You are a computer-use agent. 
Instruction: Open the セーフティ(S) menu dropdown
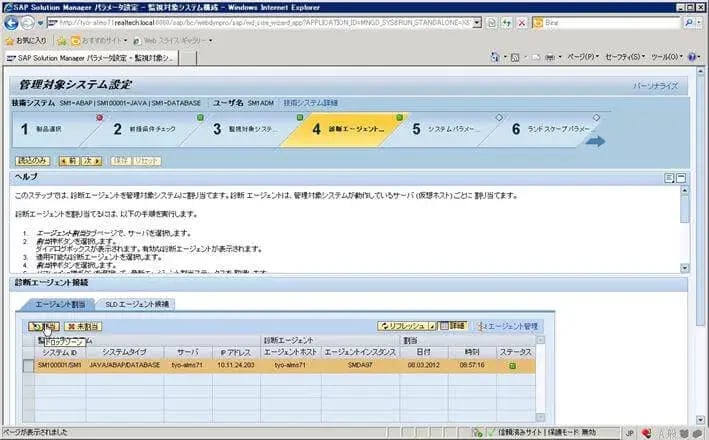pos(625,57)
